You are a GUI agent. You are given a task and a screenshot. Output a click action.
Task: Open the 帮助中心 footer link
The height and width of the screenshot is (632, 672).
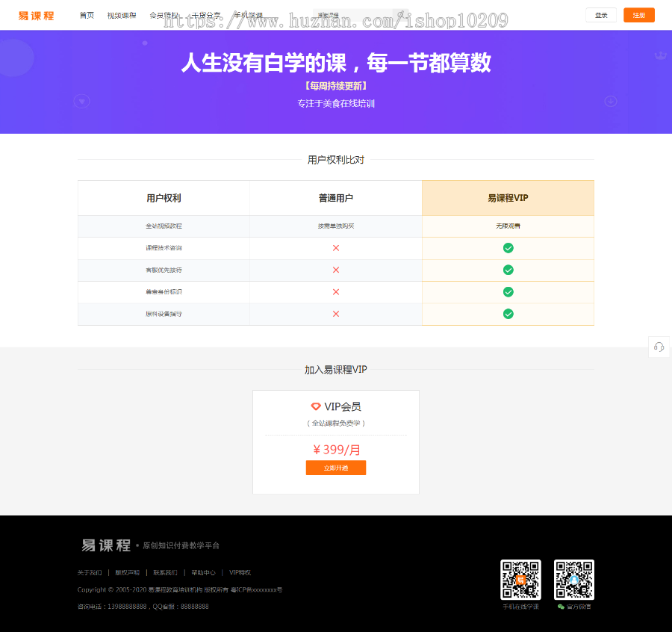204,572
